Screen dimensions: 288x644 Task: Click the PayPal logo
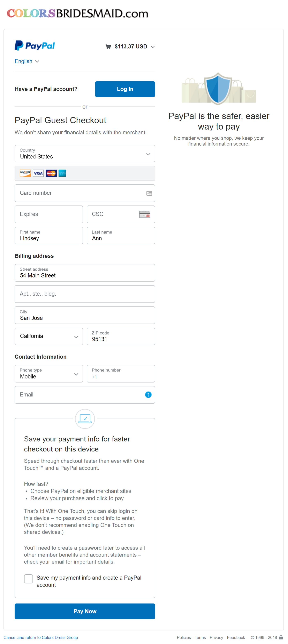[x=35, y=46]
